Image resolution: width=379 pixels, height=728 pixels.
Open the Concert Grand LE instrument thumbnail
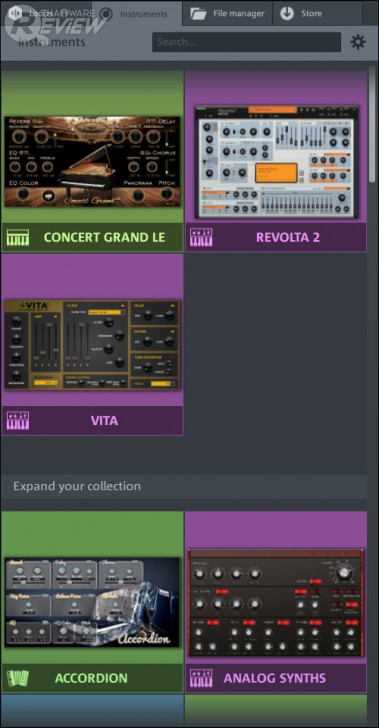92,161
